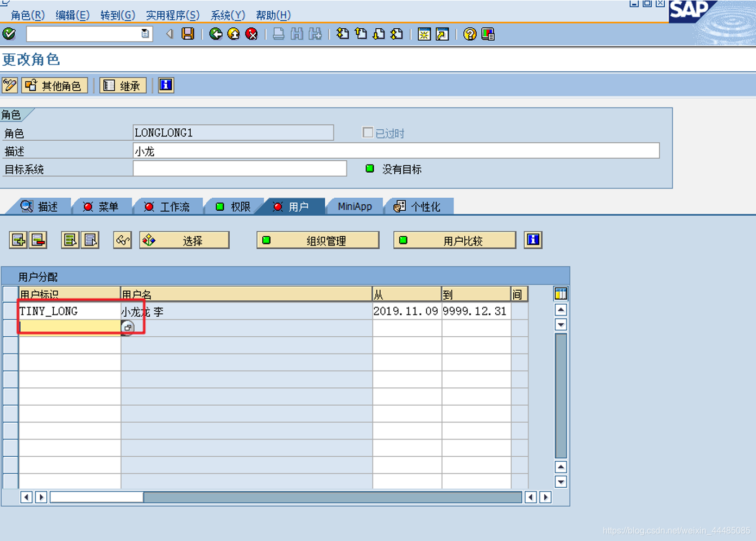Generate a shortcut icon
Viewport: 756px width, 541px height.
[443, 34]
